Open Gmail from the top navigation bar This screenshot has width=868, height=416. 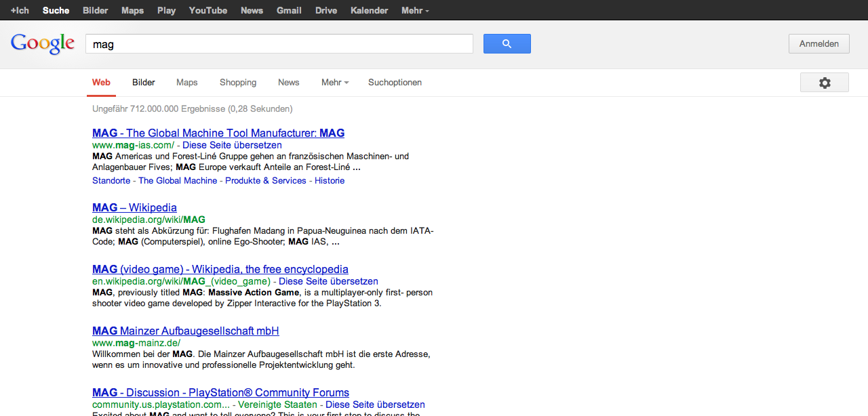point(289,10)
